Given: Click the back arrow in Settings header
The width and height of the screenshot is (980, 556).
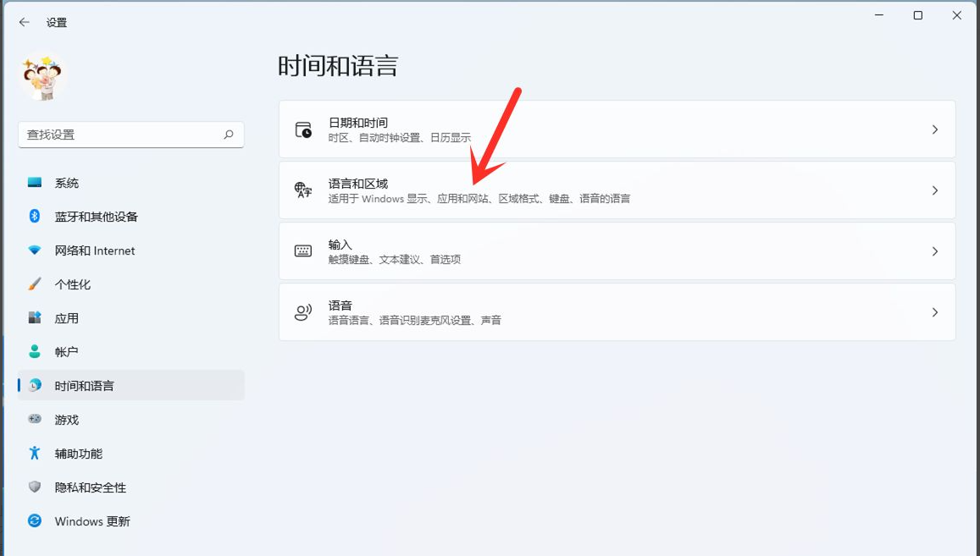Looking at the screenshot, I should tap(24, 23).
